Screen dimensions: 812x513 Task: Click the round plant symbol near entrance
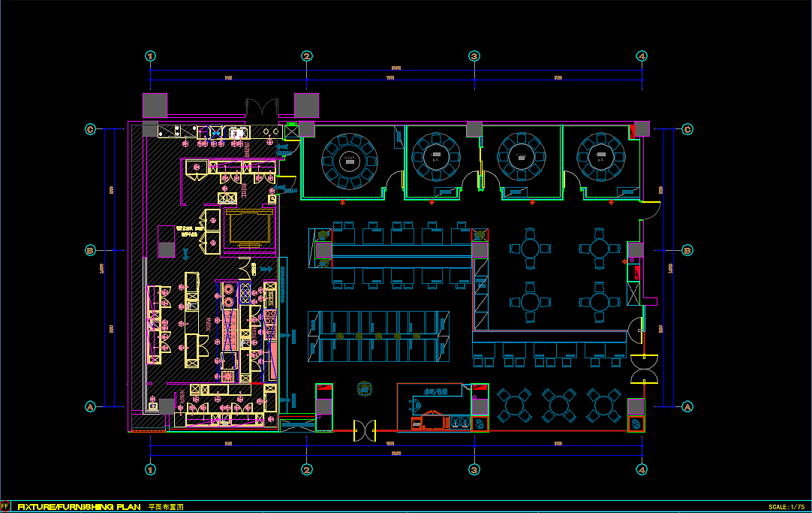click(365, 388)
